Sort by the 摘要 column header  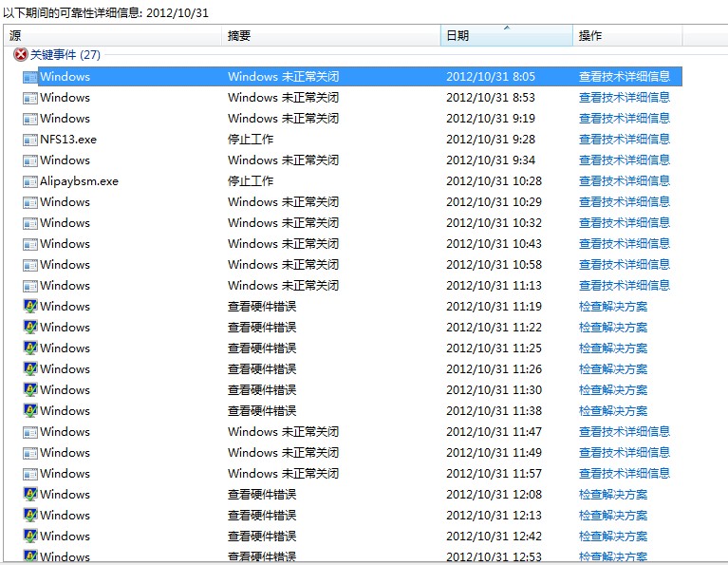pyautogui.click(x=331, y=35)
